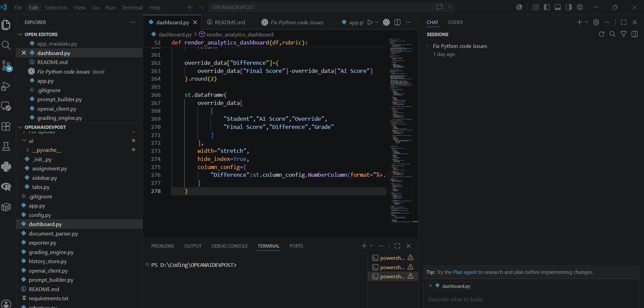This screenshot has height=308, width=644.
Task: Open Source Control view with 14 badge
Action: (6, 65)
